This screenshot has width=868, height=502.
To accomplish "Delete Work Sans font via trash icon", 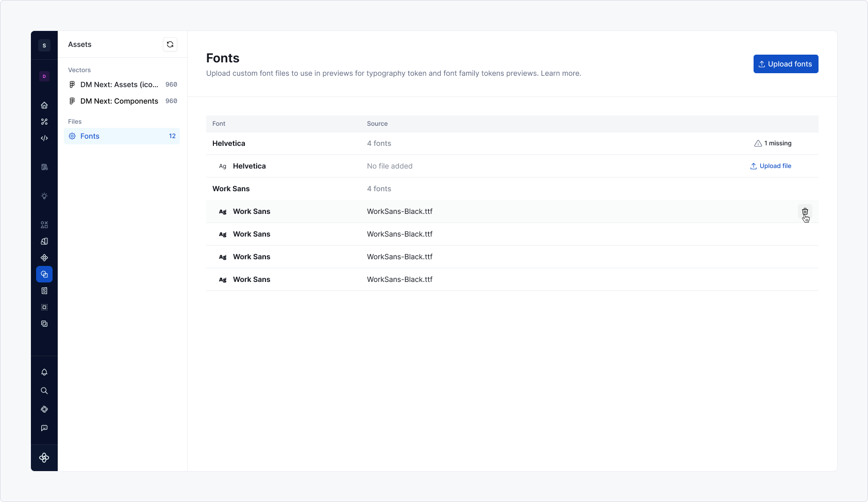I will tap(805, 211).
